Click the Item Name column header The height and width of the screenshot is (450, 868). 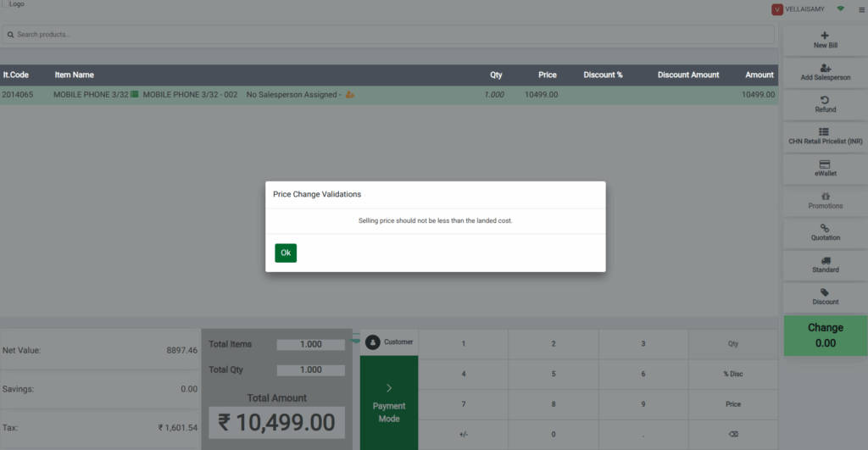point(75,75)
